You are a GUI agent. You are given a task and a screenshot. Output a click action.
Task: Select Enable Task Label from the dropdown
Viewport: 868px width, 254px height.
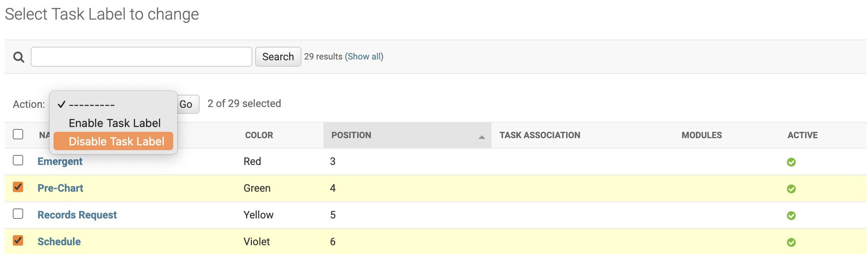click(x=115, y=123)
